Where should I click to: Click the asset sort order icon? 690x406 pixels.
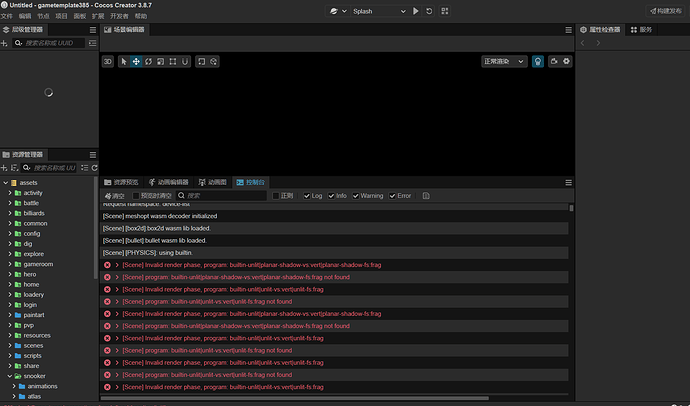point(14,168)
